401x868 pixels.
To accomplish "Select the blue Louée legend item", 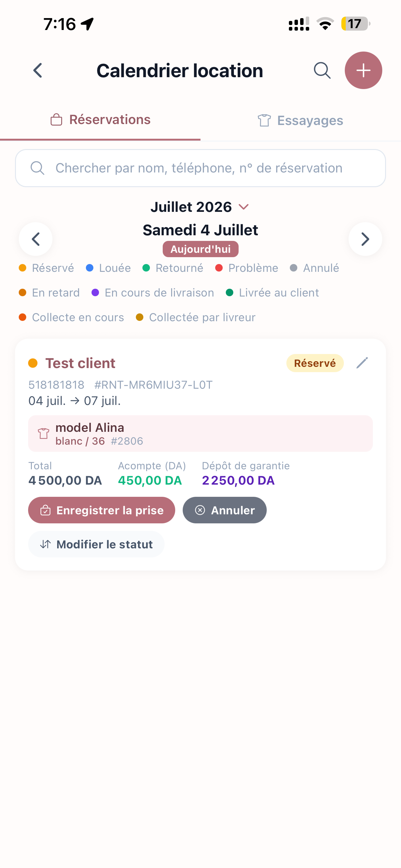I will click(108, 268).
